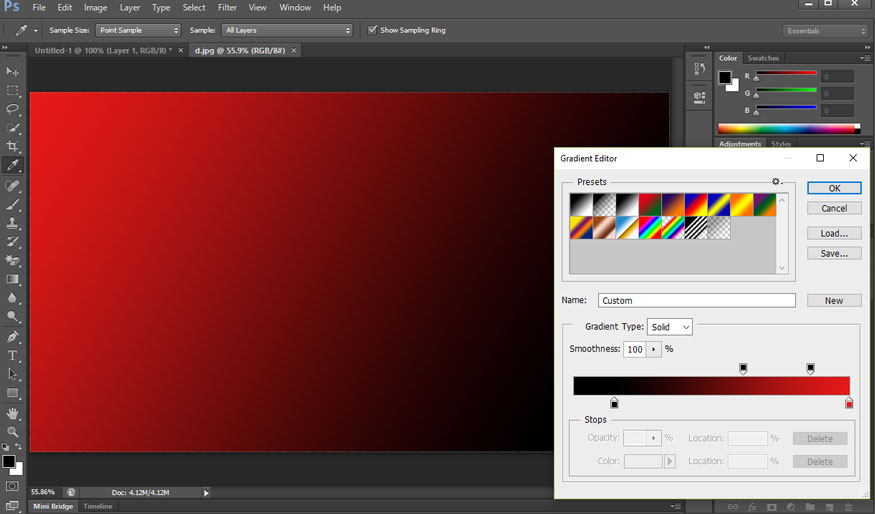The height and width of the screenshot is (514, 875).
Task: Switch to the Untitled-1 document tab
Action: click(x=103, y=50)
